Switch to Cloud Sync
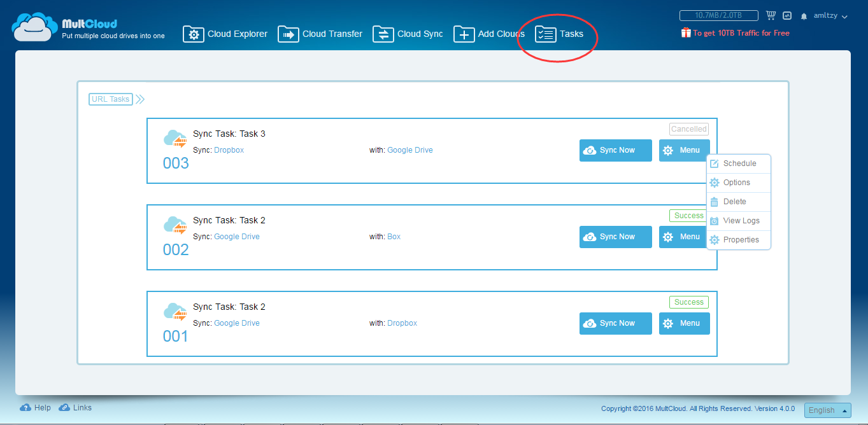Screen dimensions: 868x425 pyautogui.click(x=408, y=34)
